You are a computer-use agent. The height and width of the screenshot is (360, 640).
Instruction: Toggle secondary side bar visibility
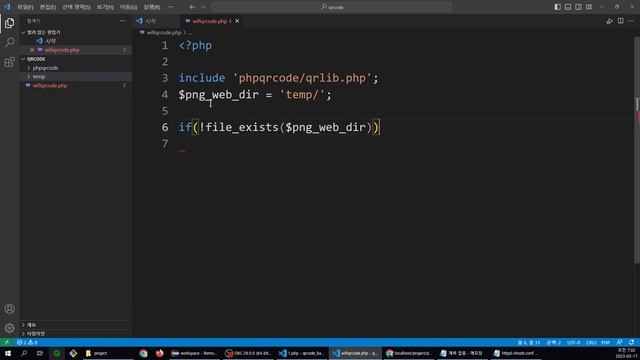[x=578, y=7]
